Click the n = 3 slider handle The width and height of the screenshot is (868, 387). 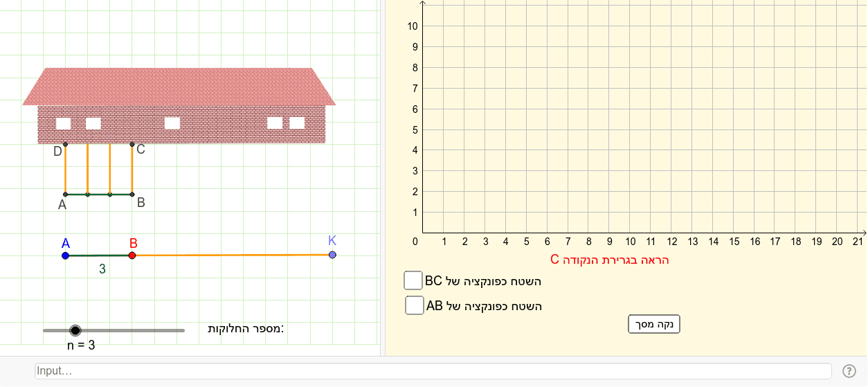coord(75,331)
